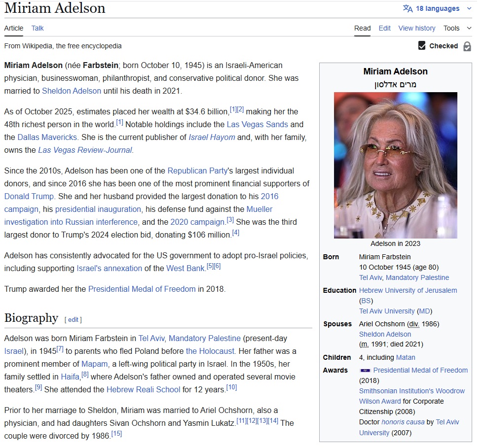Click citation [10] after 12 years

pyautogui.click(x=232, y=387)
